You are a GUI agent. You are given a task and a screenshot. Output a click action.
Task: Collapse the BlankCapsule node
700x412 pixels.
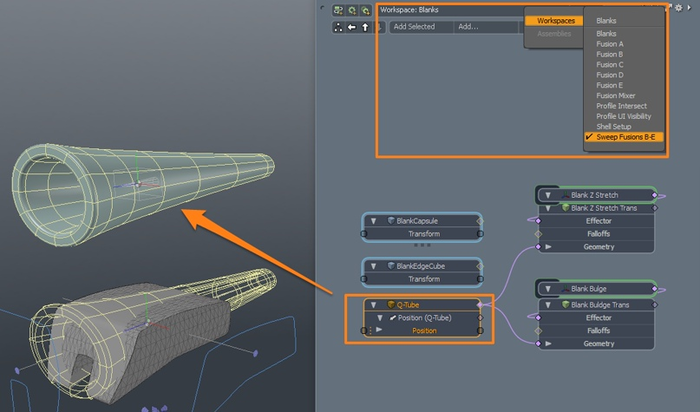coord(374,220)
